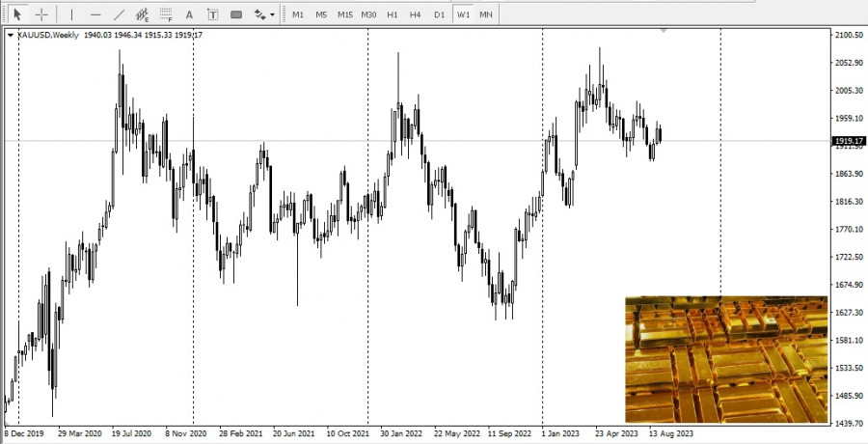Click the 22 May 2022 date label

[x=457, y=433]
